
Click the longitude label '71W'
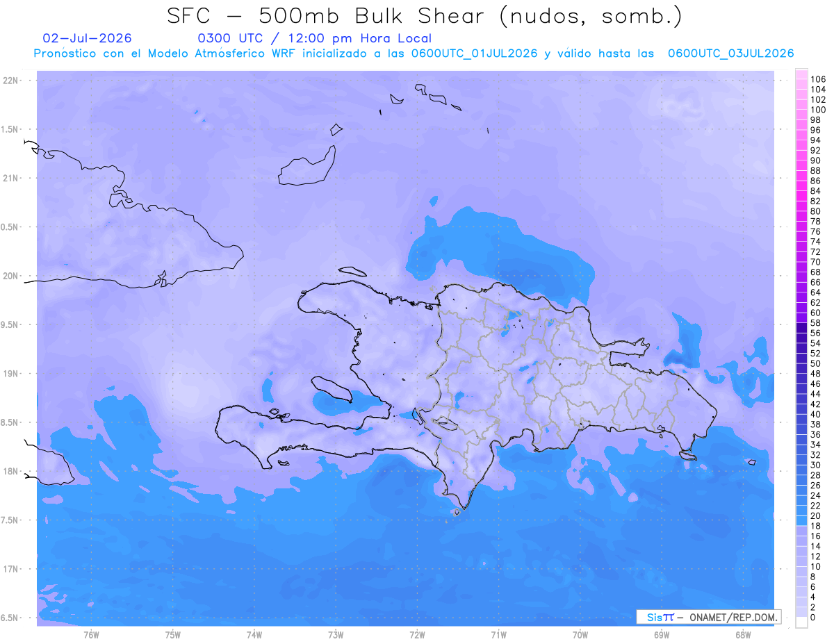498,634
